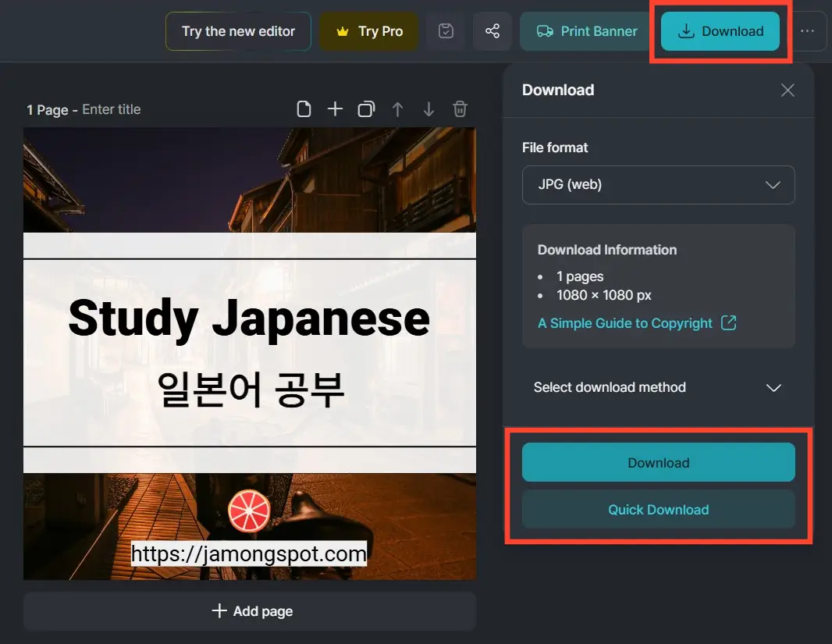Click Try the new editor button
This screenshot has height=644, width=832.
238,31
